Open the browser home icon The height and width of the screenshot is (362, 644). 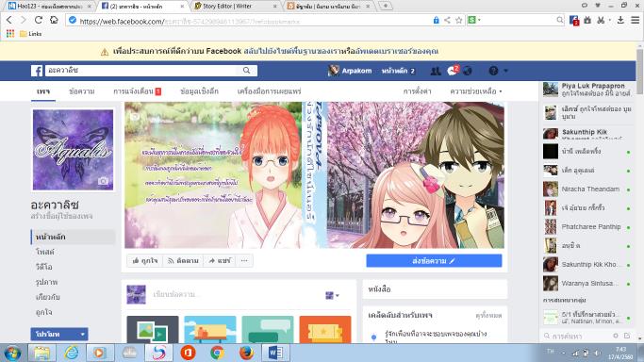pos(54,20)
